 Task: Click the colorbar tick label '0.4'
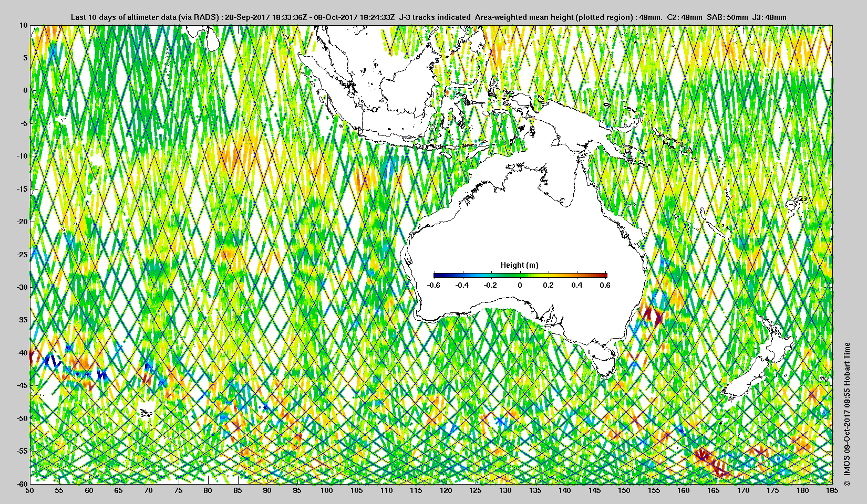[576, 285]
